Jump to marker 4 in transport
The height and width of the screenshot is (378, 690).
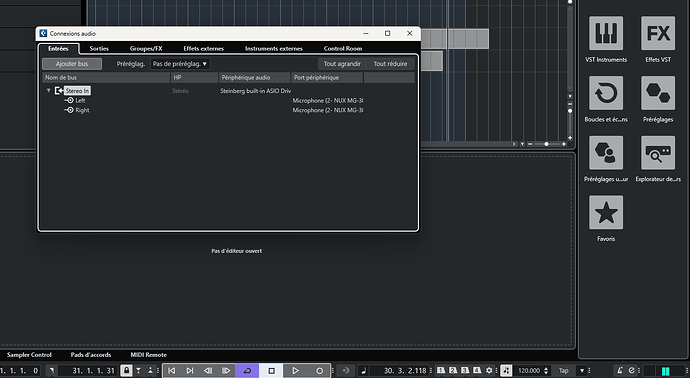pyautogui.click(x=477, y=371)
